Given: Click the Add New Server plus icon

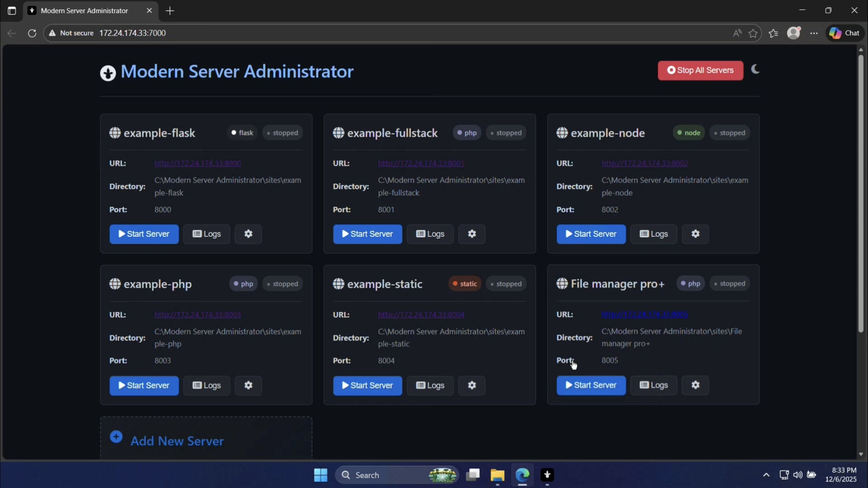Looking at the screenshot, I should (116, 437).
